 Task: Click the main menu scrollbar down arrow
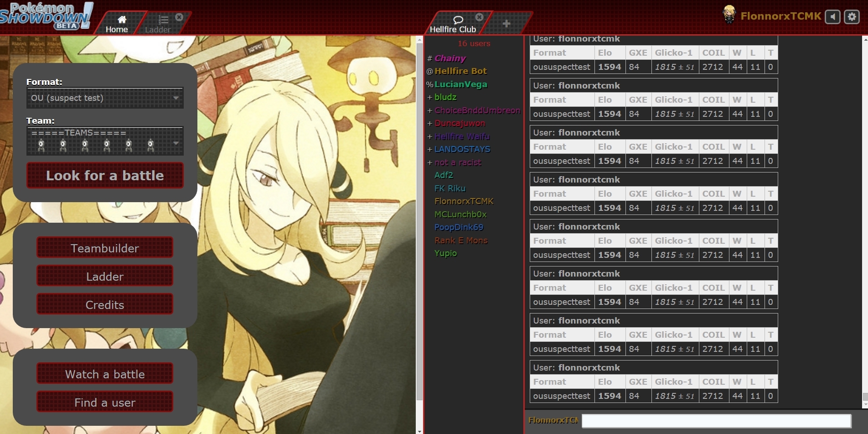[x=419, y=430]
